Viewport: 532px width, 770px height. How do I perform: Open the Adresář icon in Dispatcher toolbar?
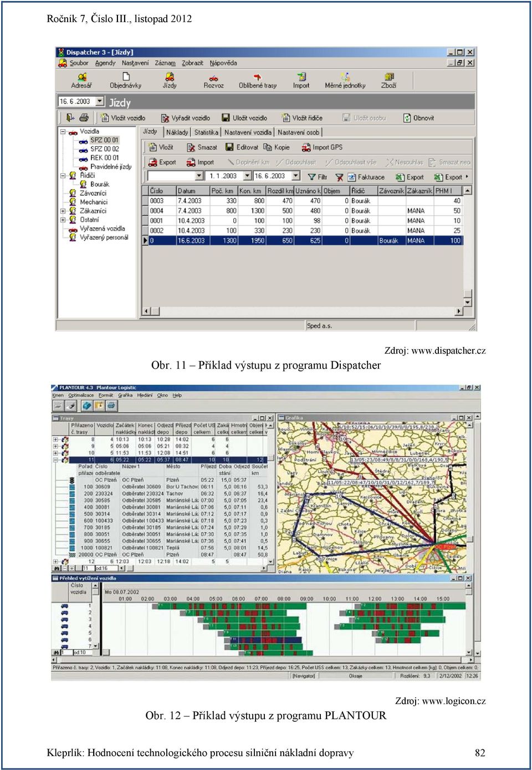81,81
